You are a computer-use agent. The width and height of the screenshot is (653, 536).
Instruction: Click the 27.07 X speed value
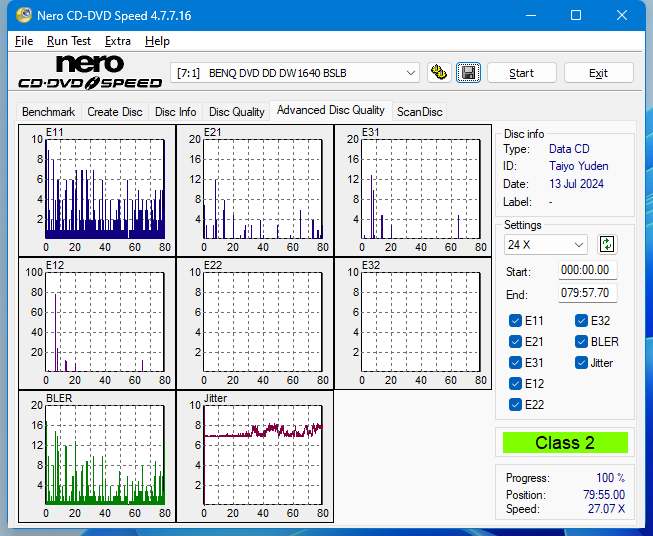pos(606,509)
